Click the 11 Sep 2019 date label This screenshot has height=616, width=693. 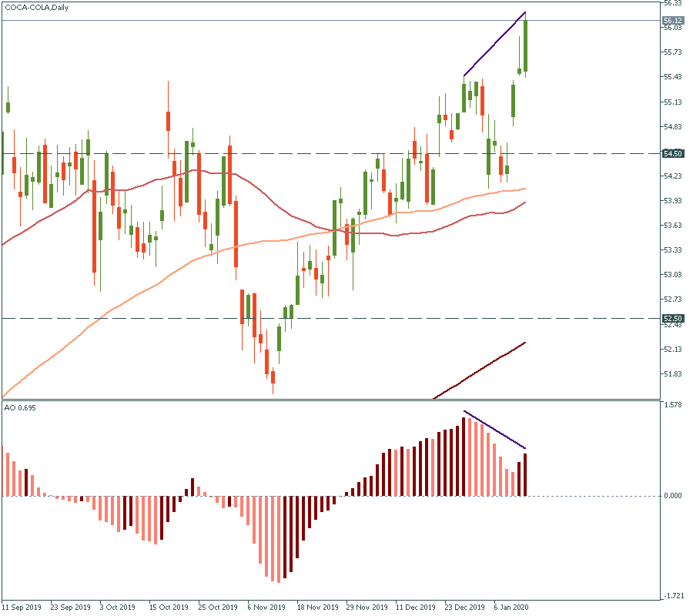tap(22, 607)
